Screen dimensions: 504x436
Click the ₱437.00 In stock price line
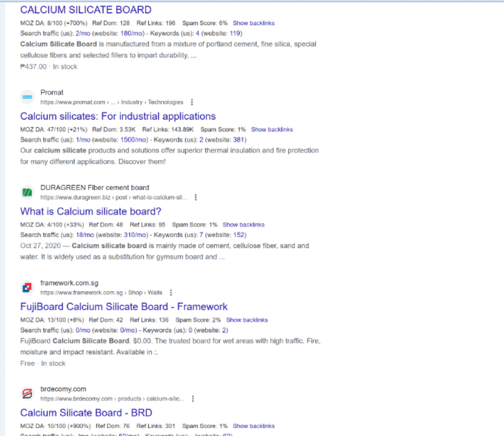(x=49, y=67)
